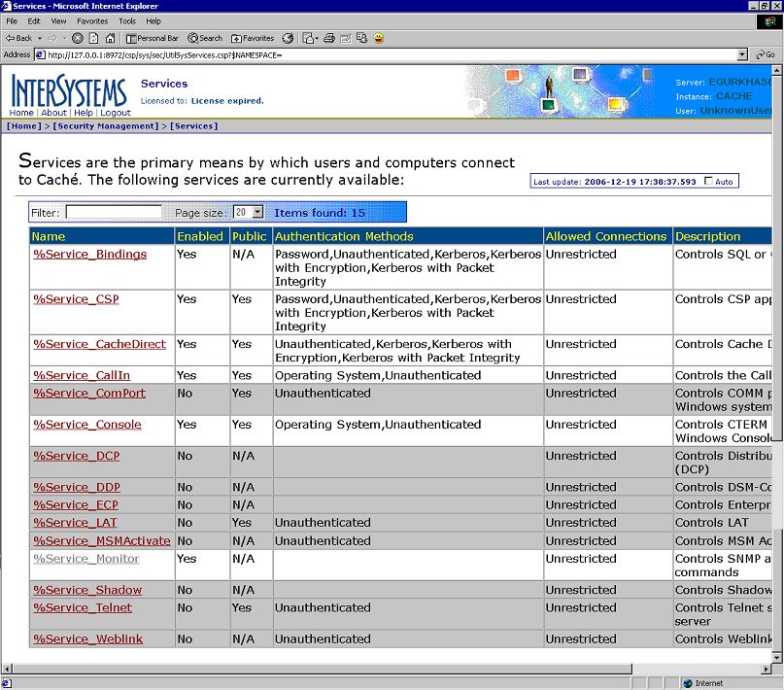Click the Windows logo throbber in the menu bar
The image size is (784, 690).
click(x=769, y=21)
